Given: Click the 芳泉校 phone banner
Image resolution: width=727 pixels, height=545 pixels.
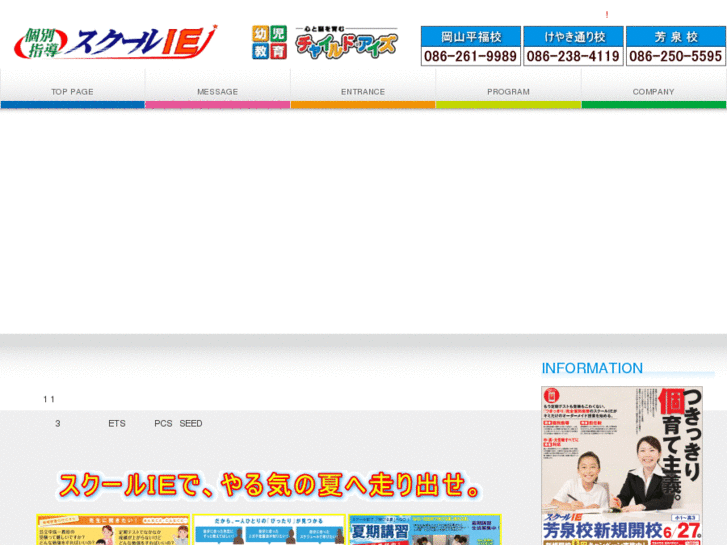Looking at the screenshot, I should pyautogui.click(x=676, y=46).
